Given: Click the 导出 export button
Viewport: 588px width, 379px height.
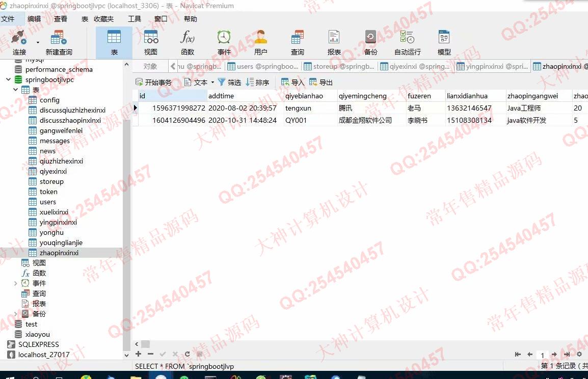Looking at the screenshot, I should tap(321, 83).
